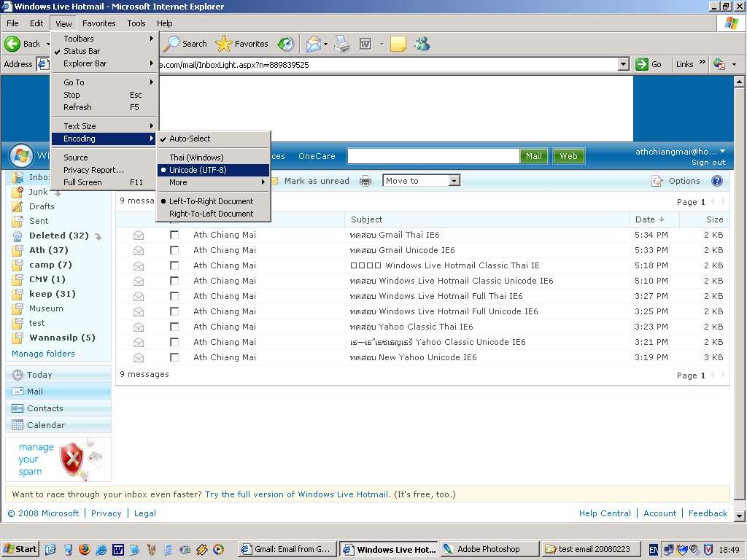The height and width of the screenshot is (560, 747).
Task: Open Contacts in the sidebar
Action: (44, 408)
